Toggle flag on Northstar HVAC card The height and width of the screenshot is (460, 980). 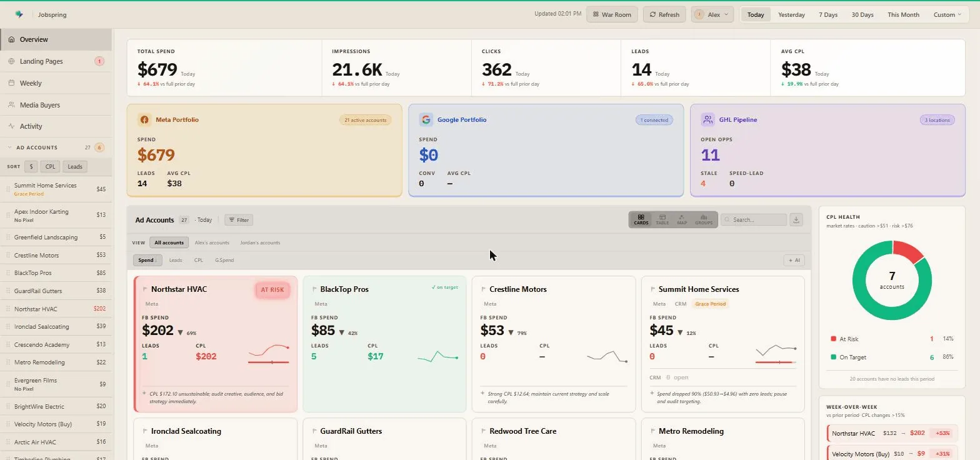(x=146, y=289)
